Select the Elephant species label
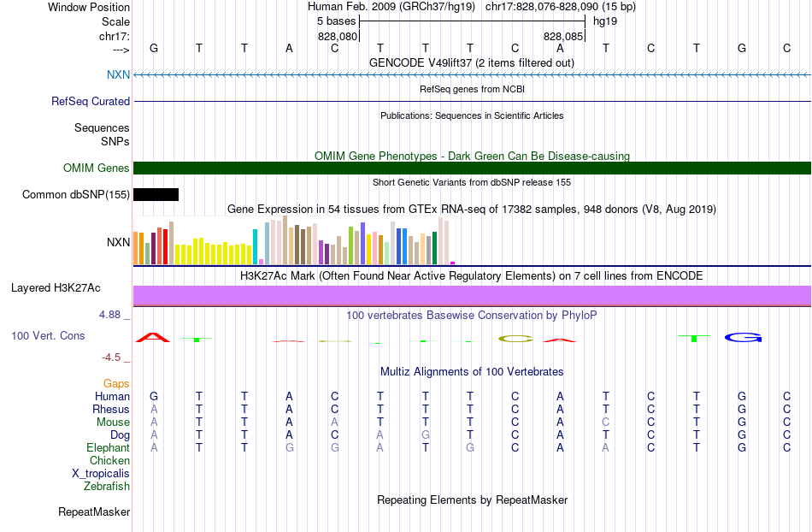The image size is (812, 532). click(x=109, y=448)
